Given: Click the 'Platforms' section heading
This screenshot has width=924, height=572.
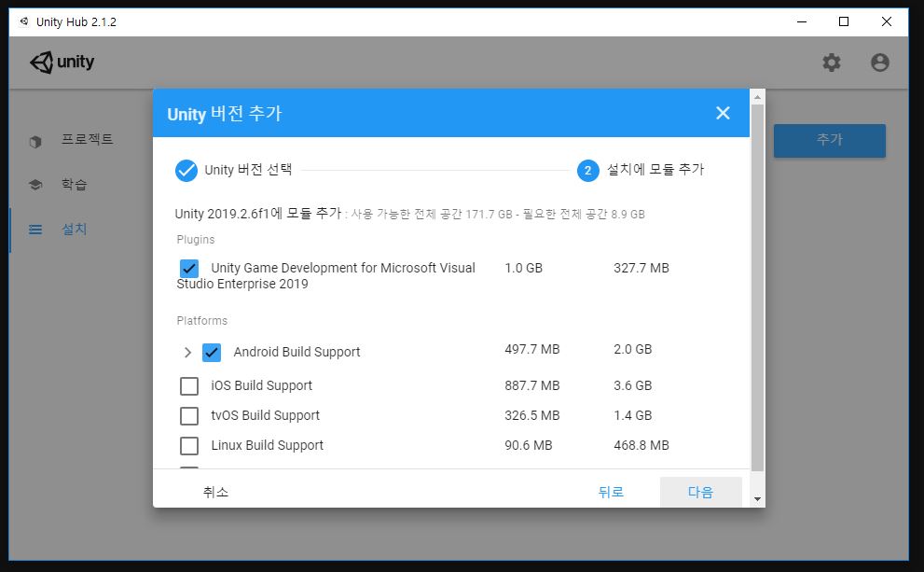Looking at the screenshot, I should [202, 321].
